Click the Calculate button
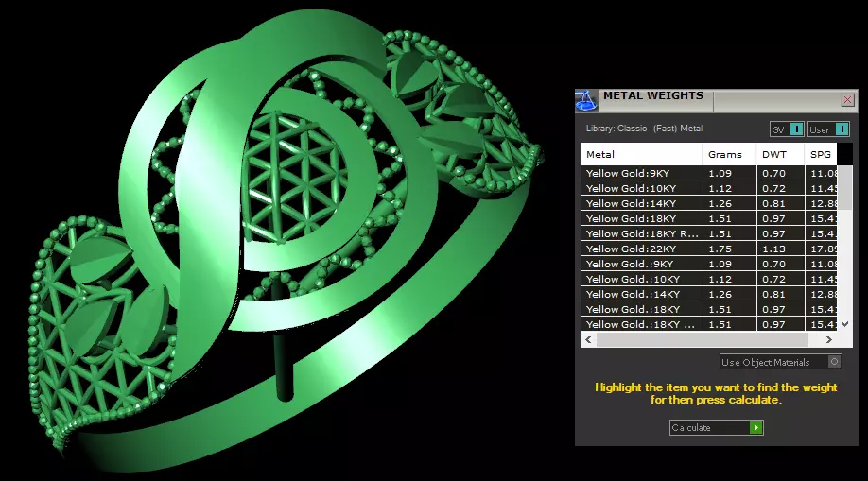The width and height of the screenshot is (868, 481). [717, 427]
